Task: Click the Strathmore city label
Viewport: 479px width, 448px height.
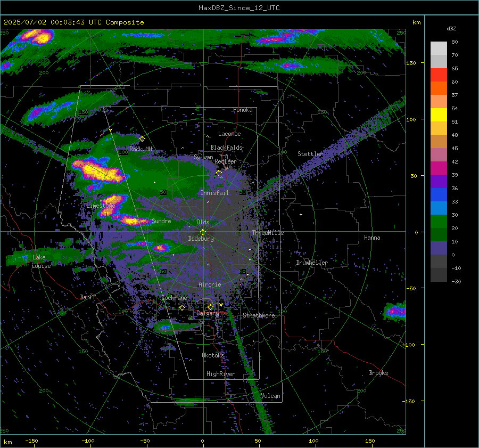Action: coord(259,315)
